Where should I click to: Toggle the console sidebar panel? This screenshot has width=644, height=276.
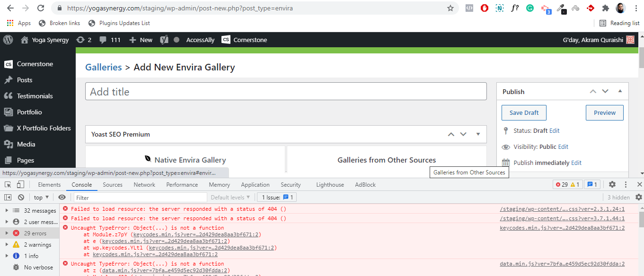[8, 198]
